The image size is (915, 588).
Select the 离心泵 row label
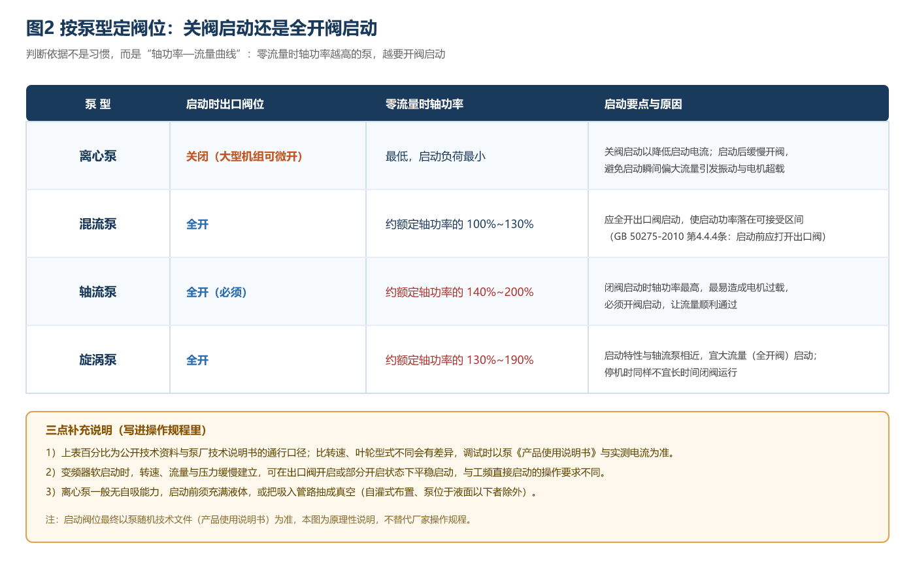(x=98, y=156)
